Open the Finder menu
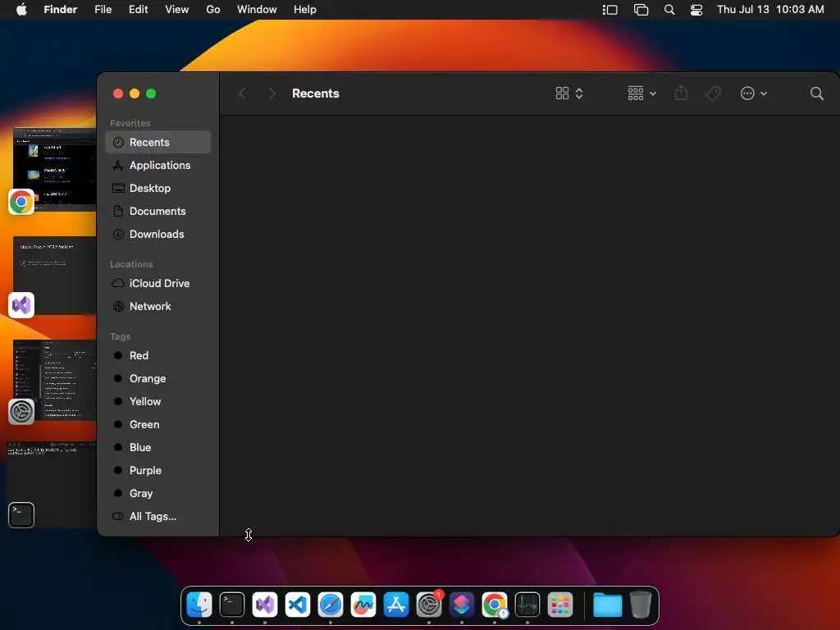This screenshot has width=840, height=630. 61,10
